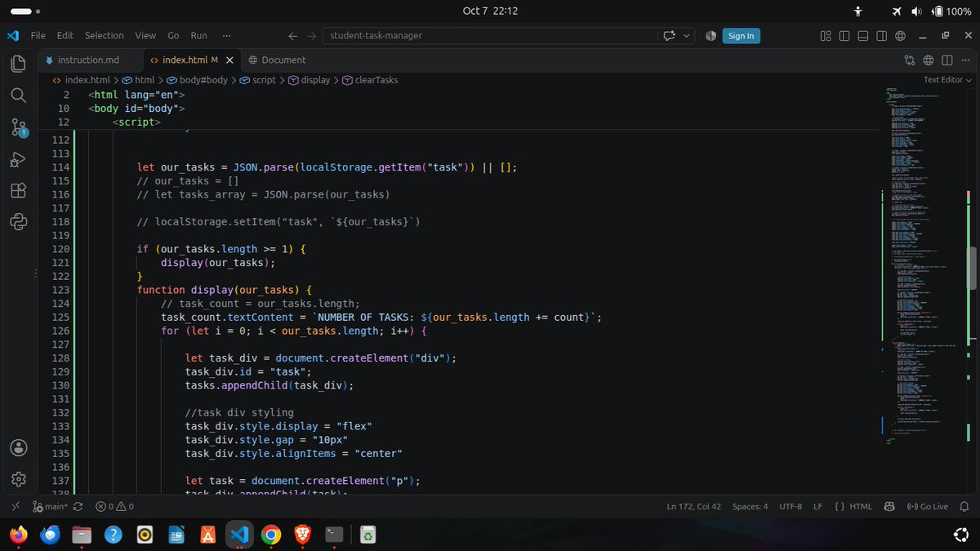This screenshot has height=551, width=980.
Task: Open the Go menu
Action: pos(173,36)
